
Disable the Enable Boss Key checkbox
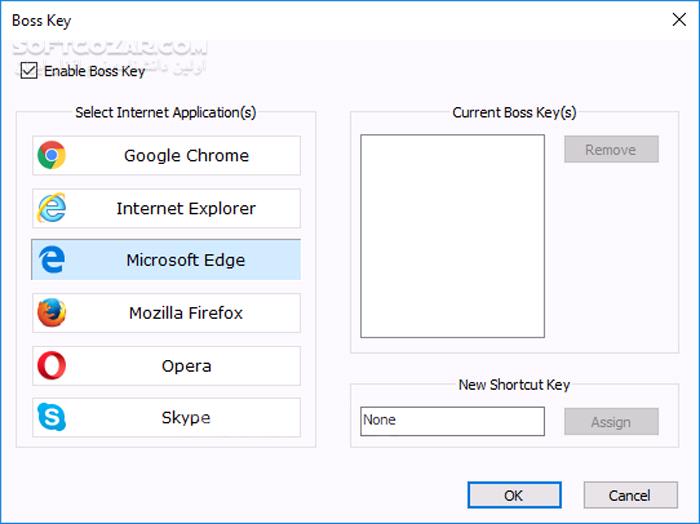pyautogui.click(x=29, y=71)
